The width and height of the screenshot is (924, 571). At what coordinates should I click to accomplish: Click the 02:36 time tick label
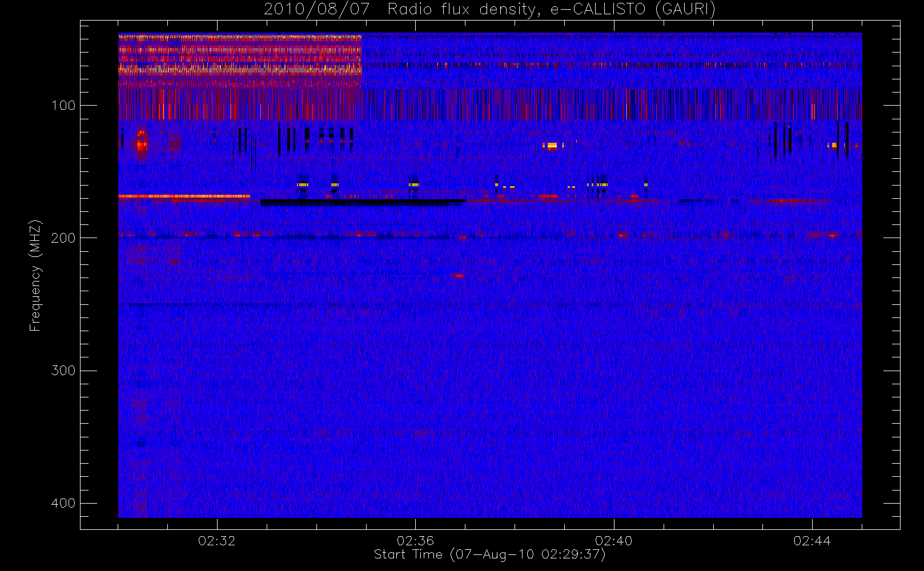pos(415,541)
